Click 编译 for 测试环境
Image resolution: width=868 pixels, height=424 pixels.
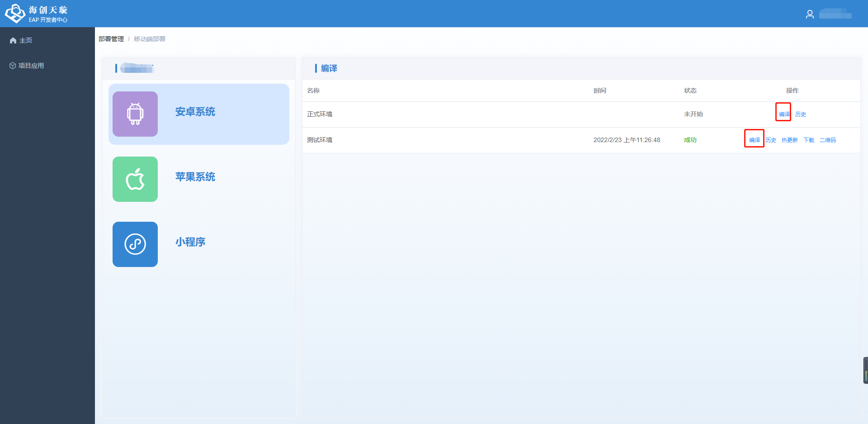(754, 140)
